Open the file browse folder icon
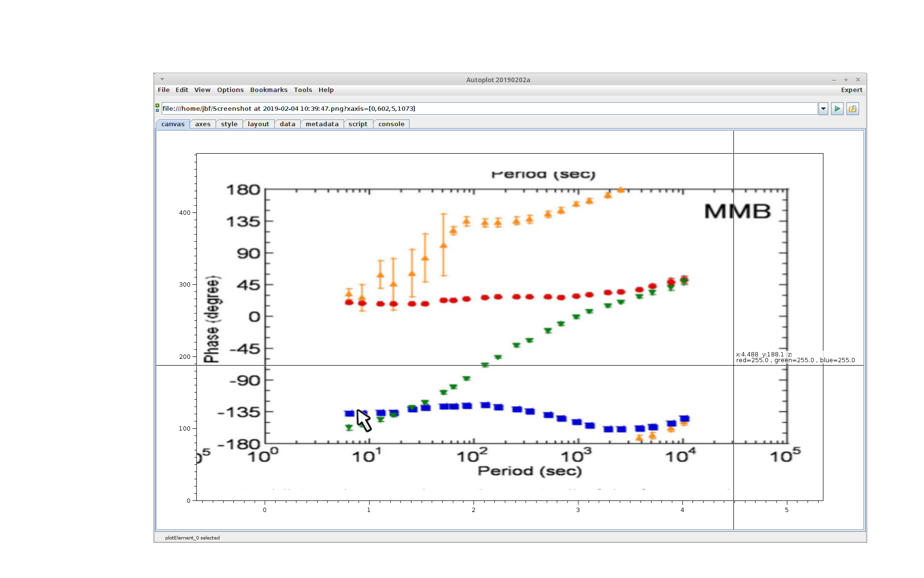Image resolution: width=924 pixels, height=578 pixels. (853, 109)
